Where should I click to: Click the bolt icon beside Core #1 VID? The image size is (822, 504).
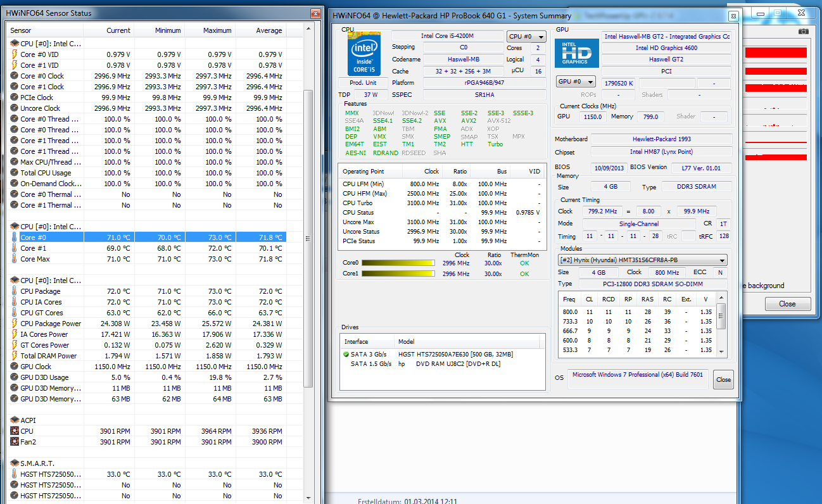coord(15,65)
